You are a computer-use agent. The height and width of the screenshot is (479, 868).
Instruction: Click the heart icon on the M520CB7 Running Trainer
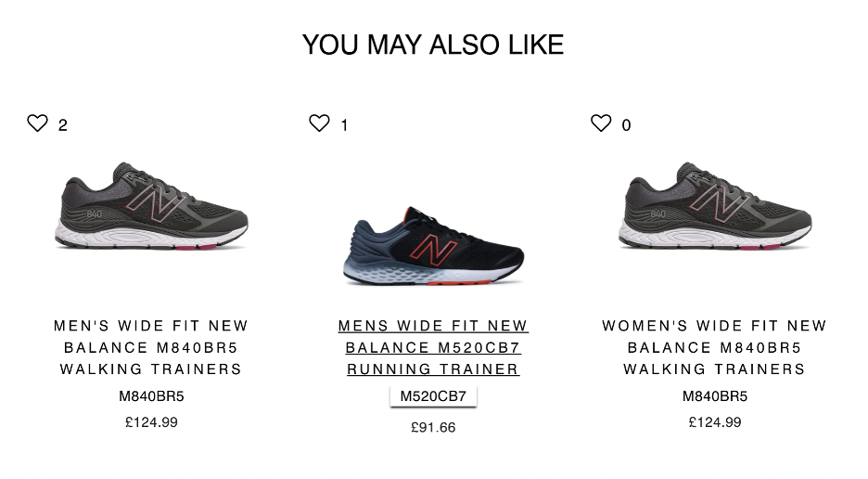pos(319,123)
